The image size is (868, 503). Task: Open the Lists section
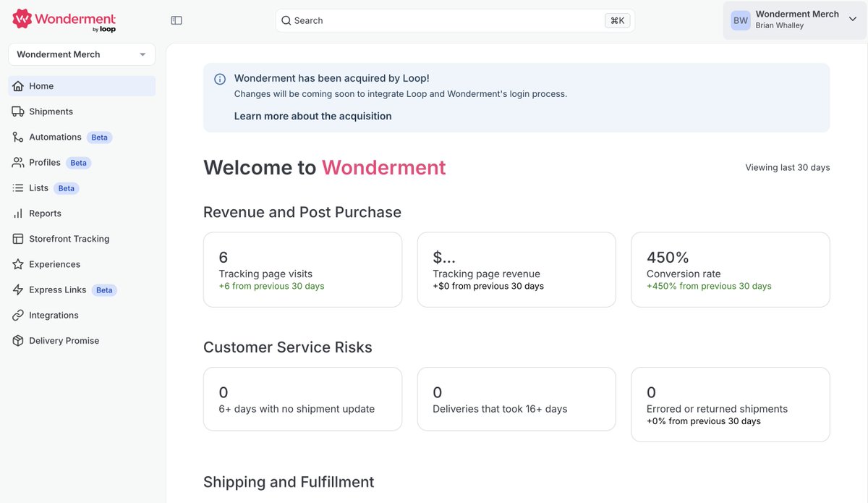tap(82, 187)
